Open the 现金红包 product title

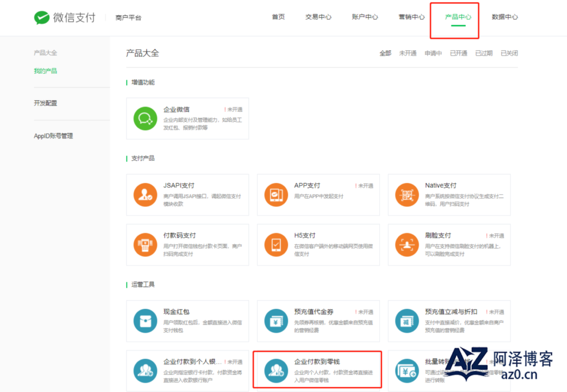pyautogui.click(x=177, y=312)
